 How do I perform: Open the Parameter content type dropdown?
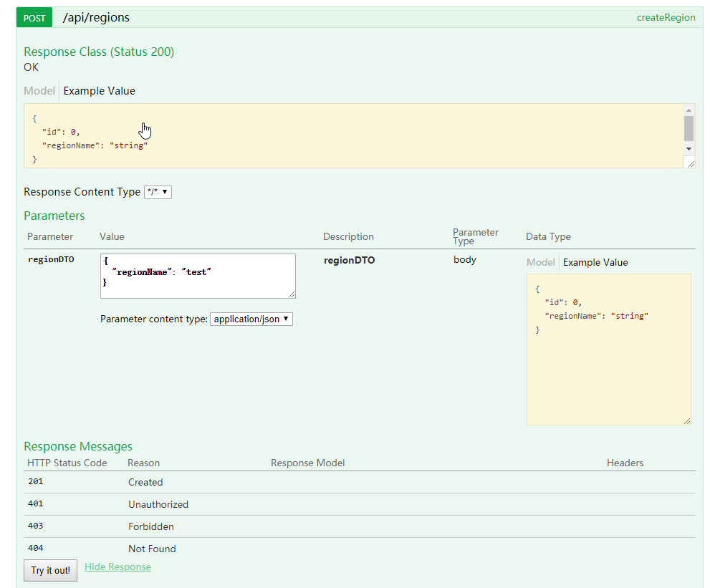click(x=251, y=319)
